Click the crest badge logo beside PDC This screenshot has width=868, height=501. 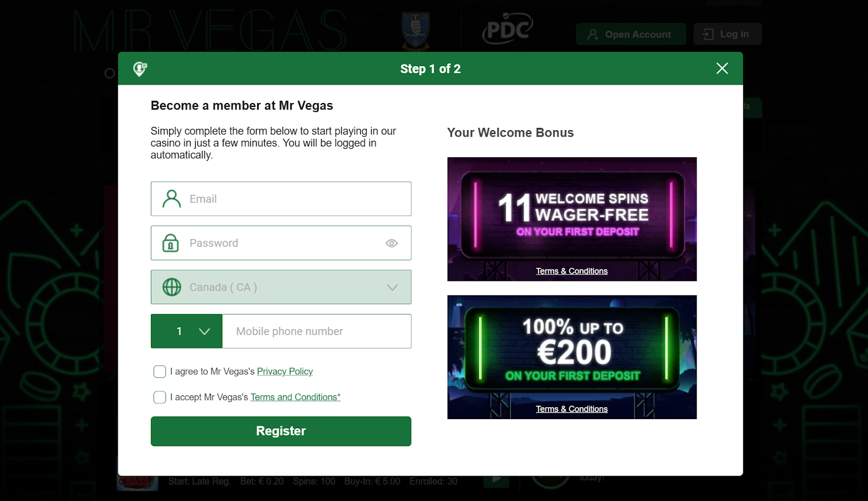pyautogui.click(x=416, y=31)
